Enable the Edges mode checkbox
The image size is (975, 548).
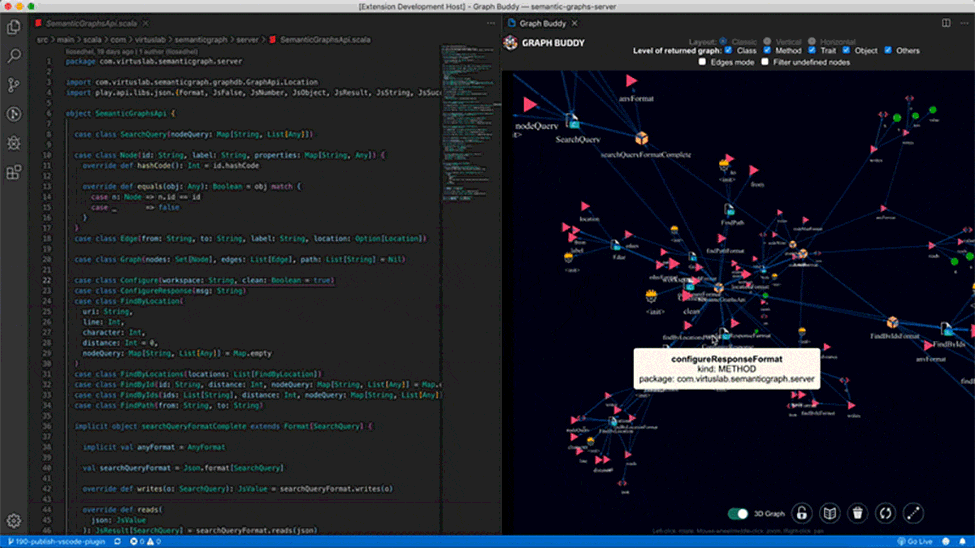coord(702,62)
